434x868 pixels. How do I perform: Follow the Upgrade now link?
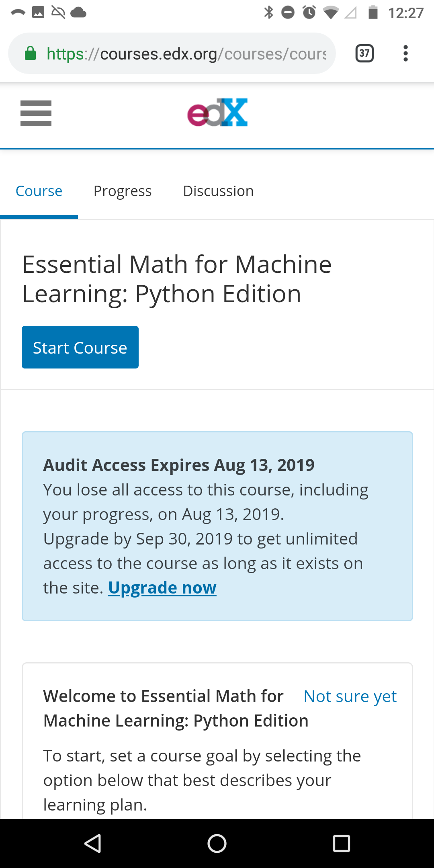162,588
